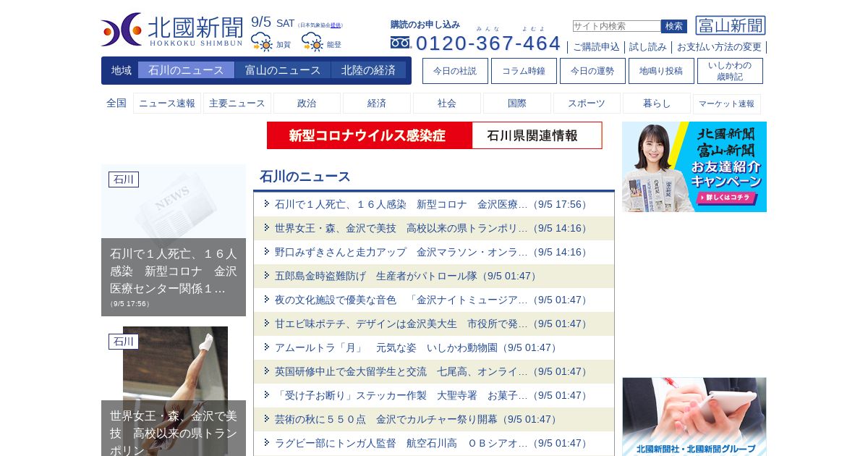The image size is (868, 456).
Task: Click the 石川のニュース section heading
Action: pos(305,177)
